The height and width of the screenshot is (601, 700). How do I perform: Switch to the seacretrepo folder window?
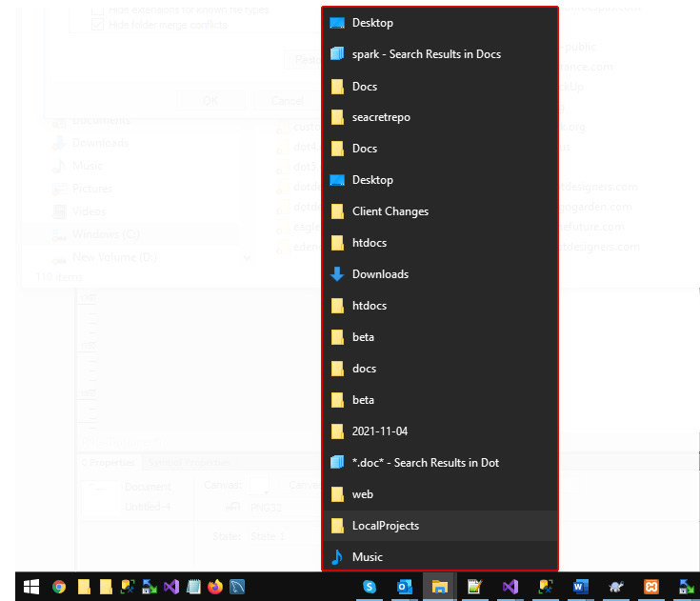tap(440, 117)
